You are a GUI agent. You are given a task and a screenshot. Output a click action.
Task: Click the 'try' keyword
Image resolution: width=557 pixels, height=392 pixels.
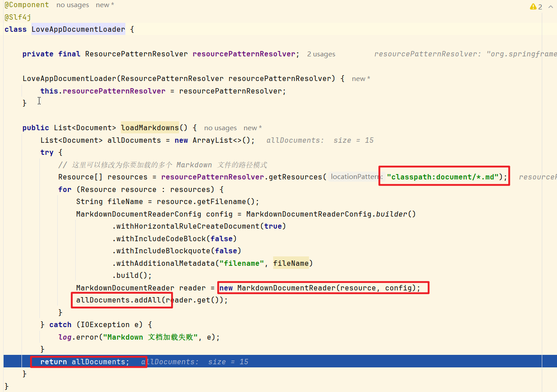[47, 153]
